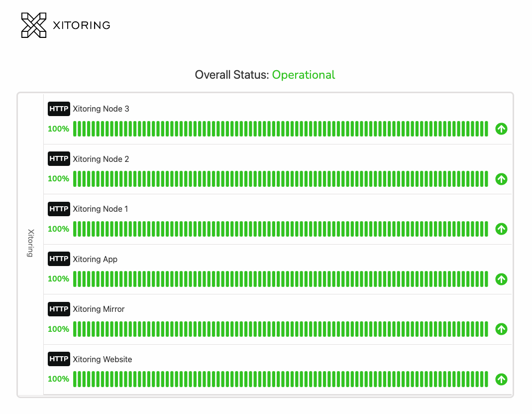This screenshot has width=532, height=414.
Task: Click the Operational status text
Action: point(304,75)
